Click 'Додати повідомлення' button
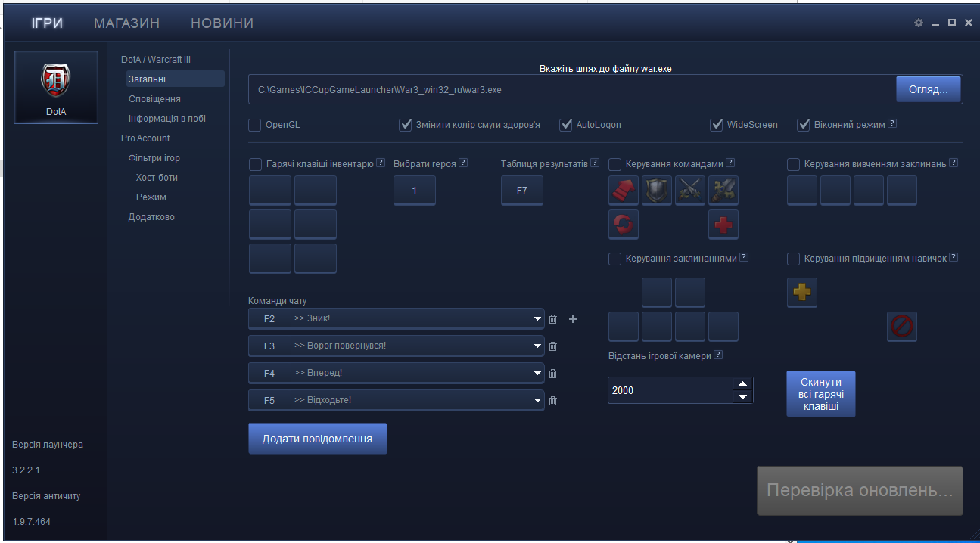Viewport: 980px width, 543px height. (x=317, y=439)
